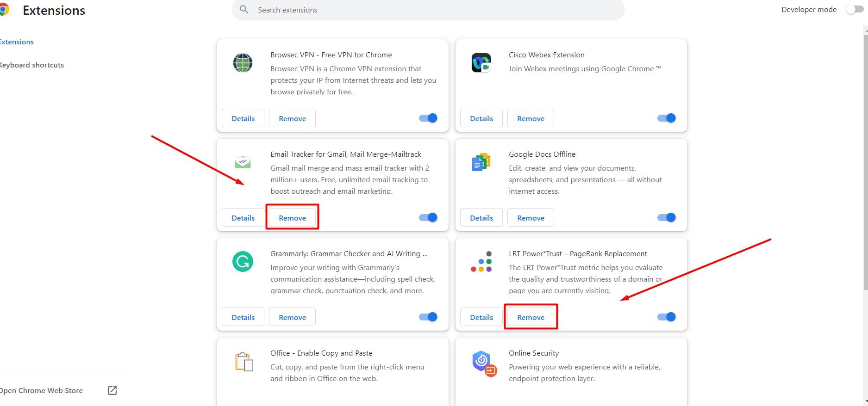This screenshot has height=406, width=868.
Task: Switch off the LRT Power*Trust toggle
Action: [x=667, y=317]
